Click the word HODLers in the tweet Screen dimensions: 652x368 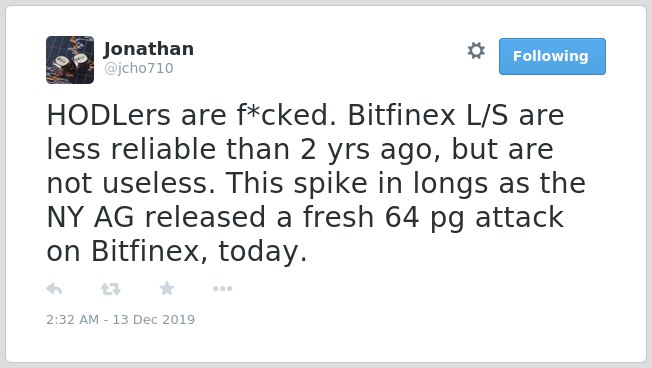[109, 115]
